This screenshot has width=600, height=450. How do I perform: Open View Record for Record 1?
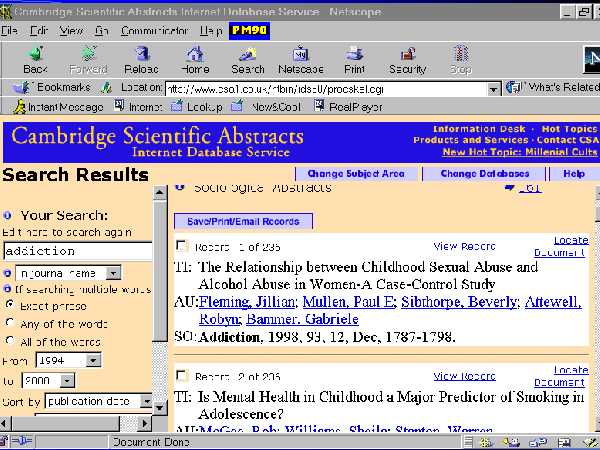point(464,246)
